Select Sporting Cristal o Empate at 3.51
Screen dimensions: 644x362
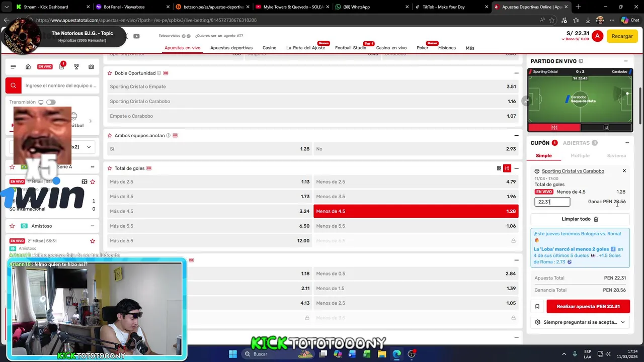coord(312,86)
